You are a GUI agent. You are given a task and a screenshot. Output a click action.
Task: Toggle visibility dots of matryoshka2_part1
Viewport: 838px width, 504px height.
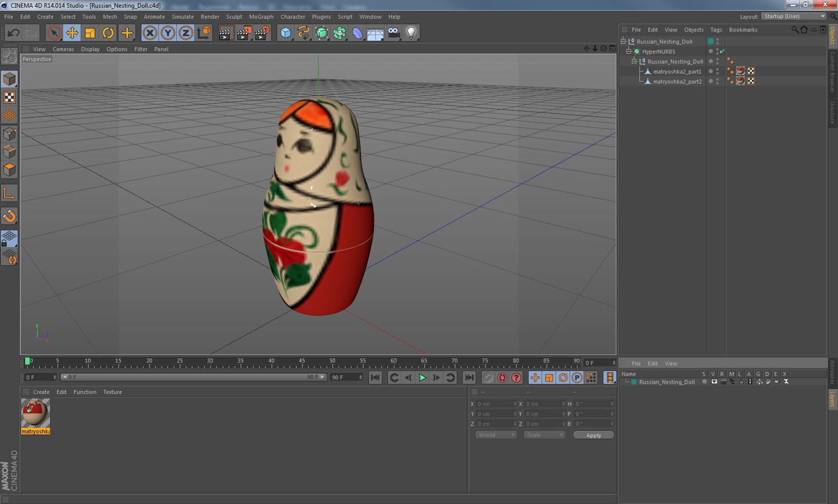(717, 71)
